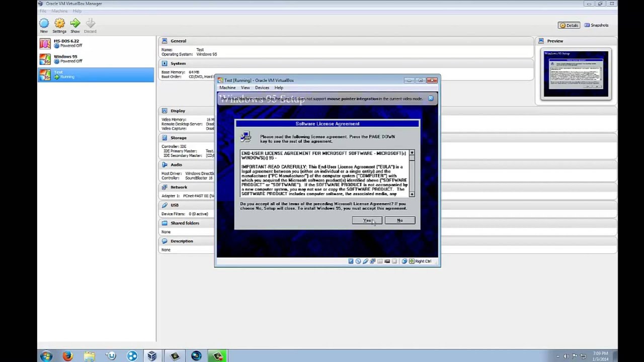Open the Help menu in VirtualBox Manager
This screenshot has height=362, width=644.
point(77,11)
